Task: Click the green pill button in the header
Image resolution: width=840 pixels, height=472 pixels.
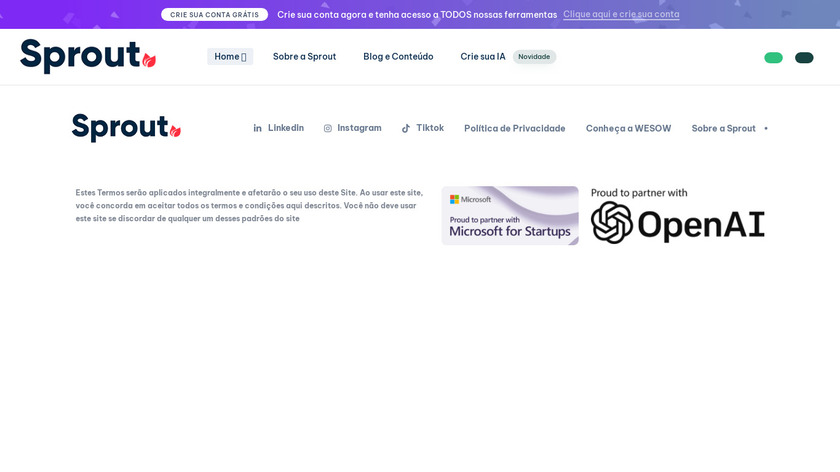Action: [x=773, y=57]
